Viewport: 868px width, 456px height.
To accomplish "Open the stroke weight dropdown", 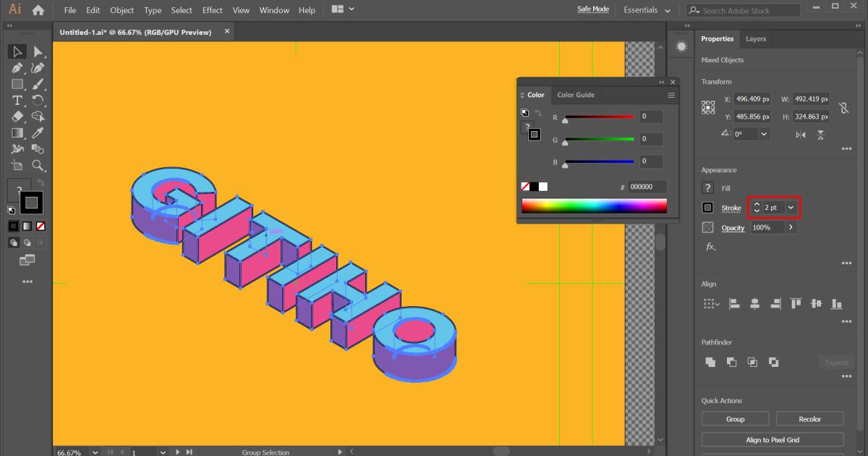I will coord(791,208).
